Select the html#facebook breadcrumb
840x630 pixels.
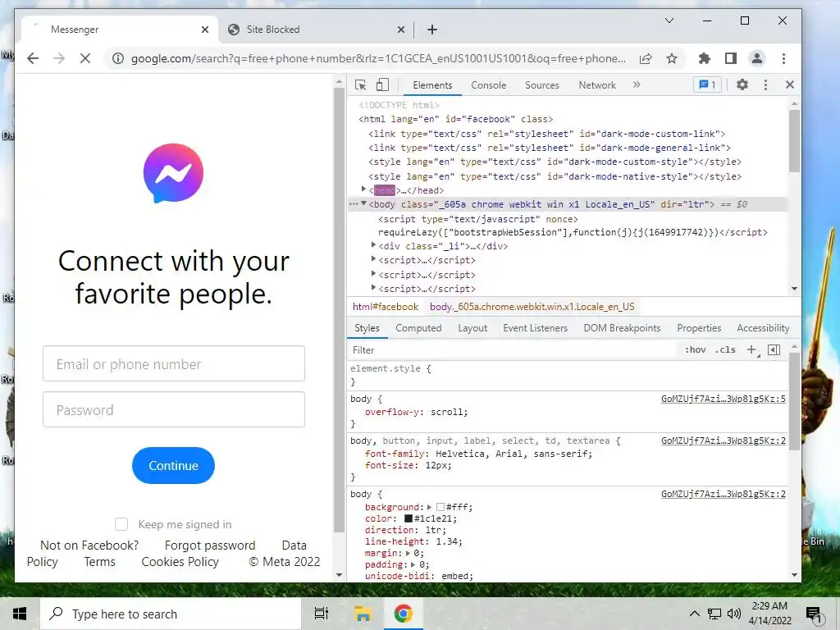pyautogui.click(x=386, y=307)
